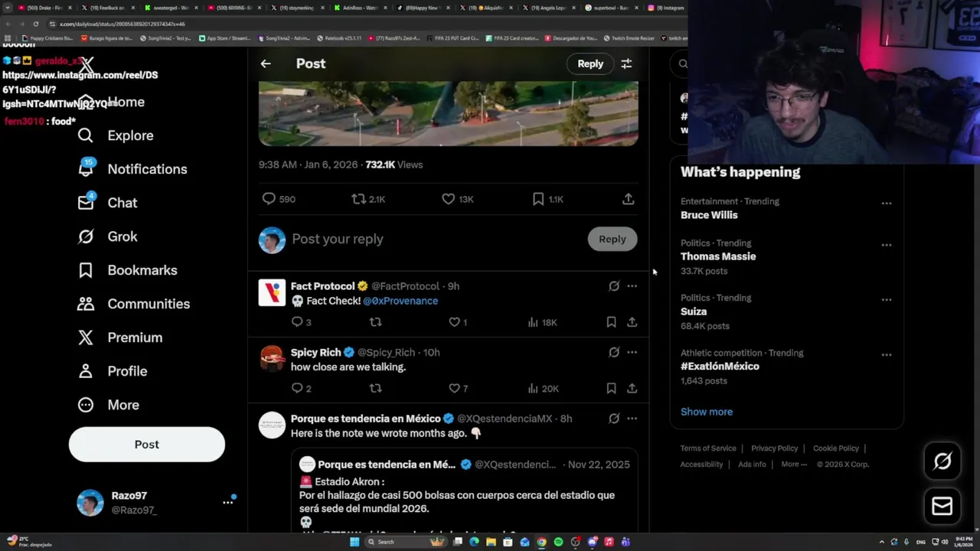This screenshot has height=551, width=980.
Task: Share Spicy Rich's reply
Action: point(632,389)
